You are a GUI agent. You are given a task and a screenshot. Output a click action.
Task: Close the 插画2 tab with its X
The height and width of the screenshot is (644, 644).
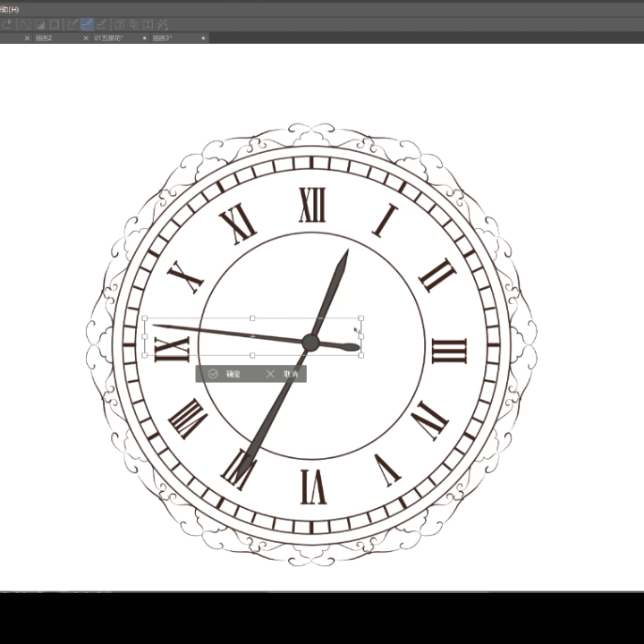point(27,38)
